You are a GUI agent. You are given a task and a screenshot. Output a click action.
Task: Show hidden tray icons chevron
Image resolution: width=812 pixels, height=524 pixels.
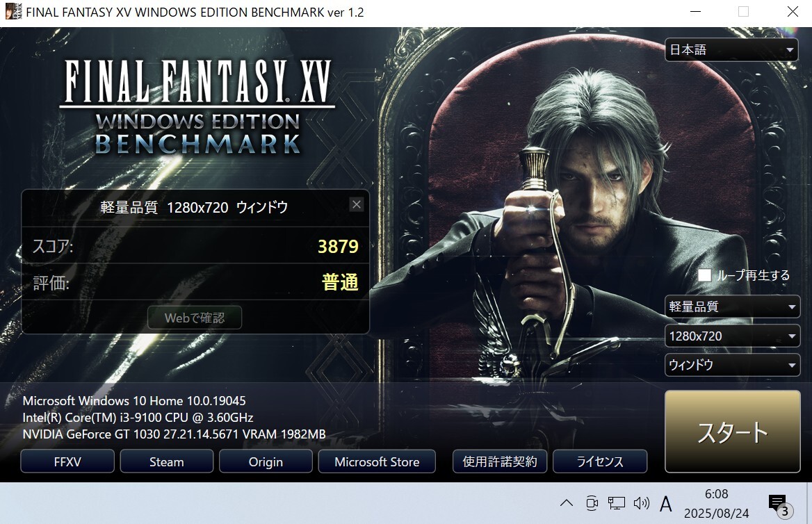point(567,502)
